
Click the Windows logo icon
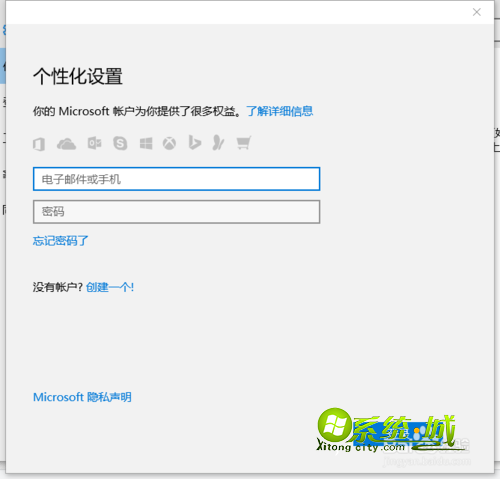pyautogui.click(x=146, y=144)
